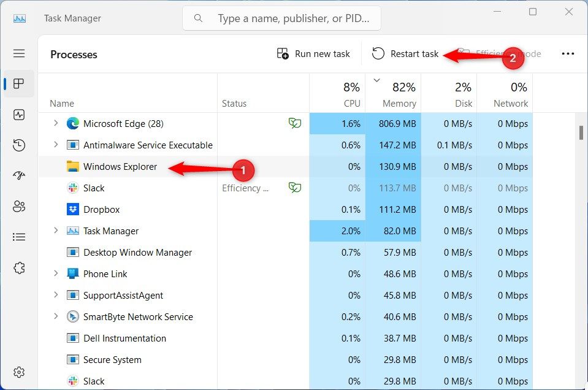Click the Task Manager title bar icon

coord(20,18)
